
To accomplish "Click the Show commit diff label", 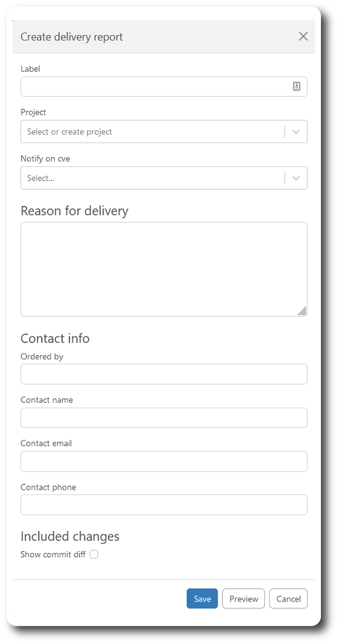I will [53, 555].
